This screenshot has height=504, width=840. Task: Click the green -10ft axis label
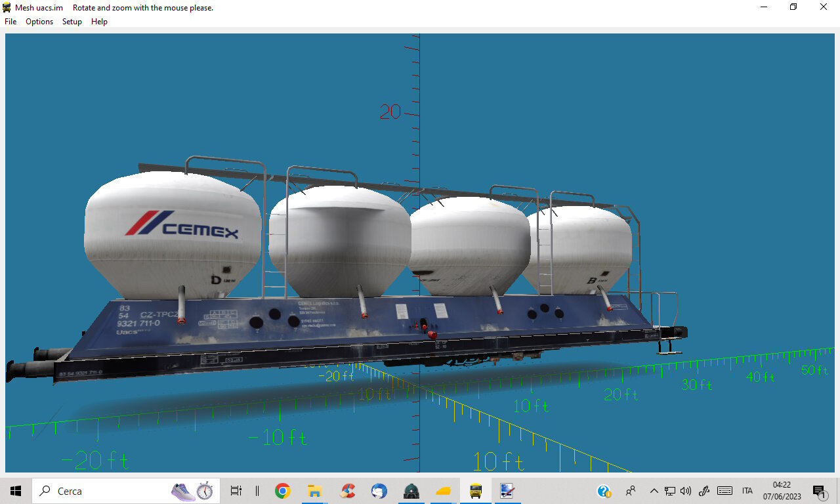(x=278, y=438)
